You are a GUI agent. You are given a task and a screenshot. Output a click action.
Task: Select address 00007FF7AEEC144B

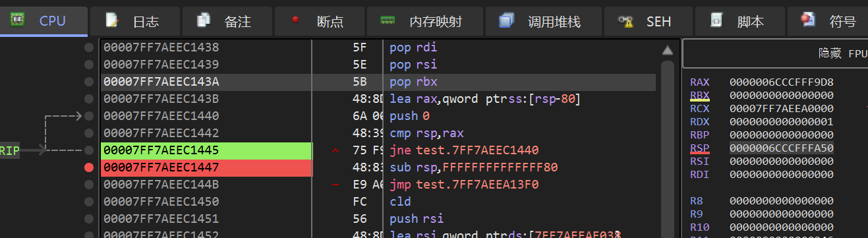click(x=161, y=185)
